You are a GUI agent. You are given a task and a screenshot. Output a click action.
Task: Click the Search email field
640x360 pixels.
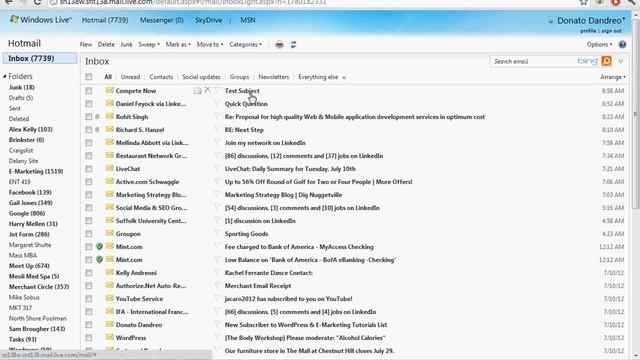pyautogui.click(x=533, y=61)
